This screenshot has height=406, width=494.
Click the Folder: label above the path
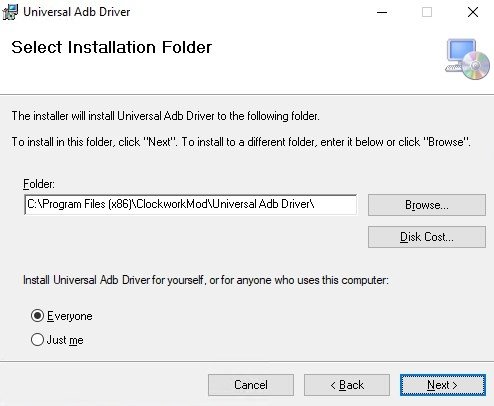click(39, 184)
